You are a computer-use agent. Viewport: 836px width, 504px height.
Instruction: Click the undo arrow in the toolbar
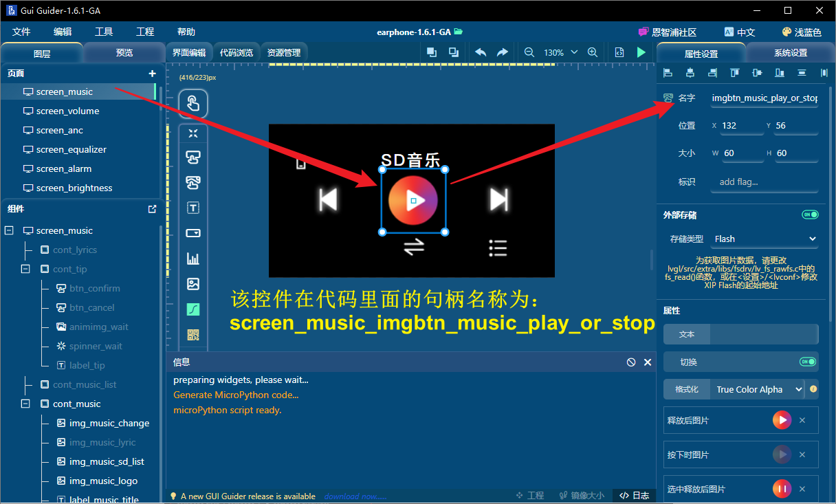(481, 52)
